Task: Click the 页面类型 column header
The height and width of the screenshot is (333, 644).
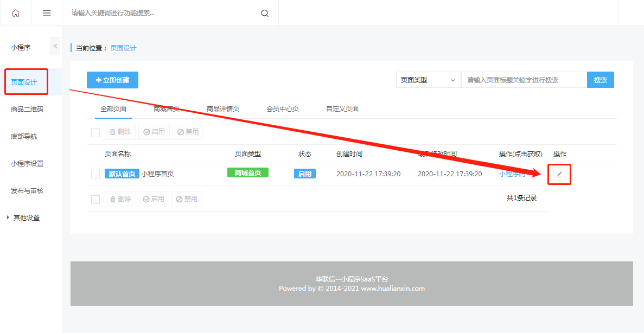Action: click(247, 154)
